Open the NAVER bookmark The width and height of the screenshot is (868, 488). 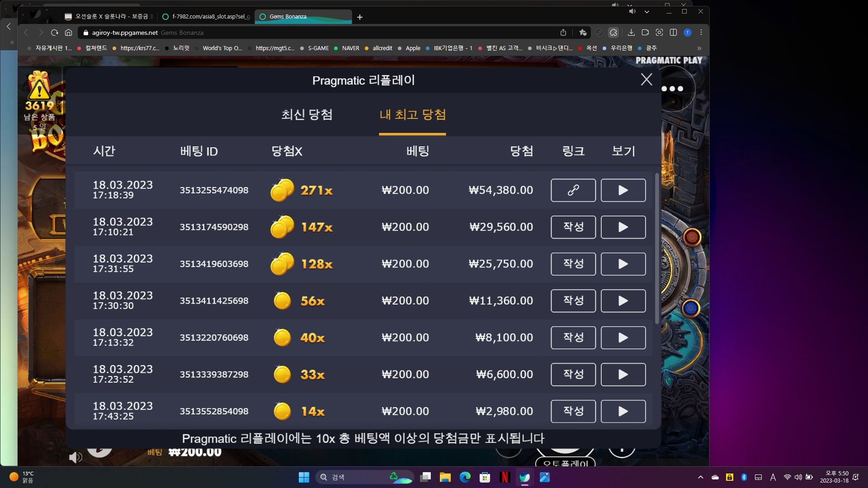coord(347,48)
